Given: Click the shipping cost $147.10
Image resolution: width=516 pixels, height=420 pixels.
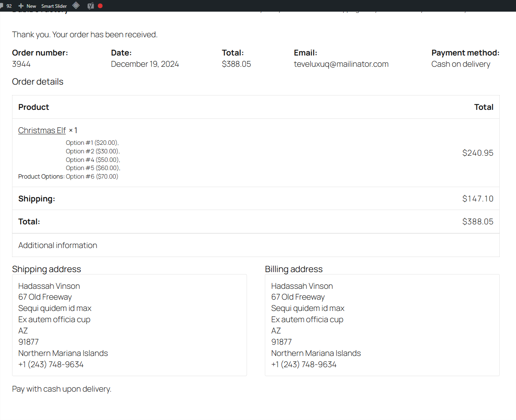Looking at the screenshot, I should tap(478, 199).
